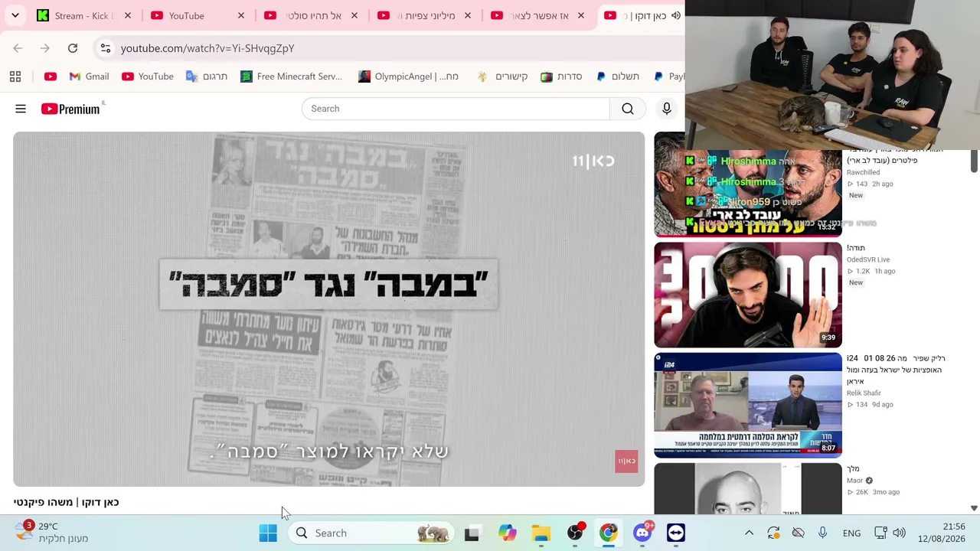The height and width of the screenshot is (551, 980).
Task: Focus the address bar URL
Action: tap(207, 48)
